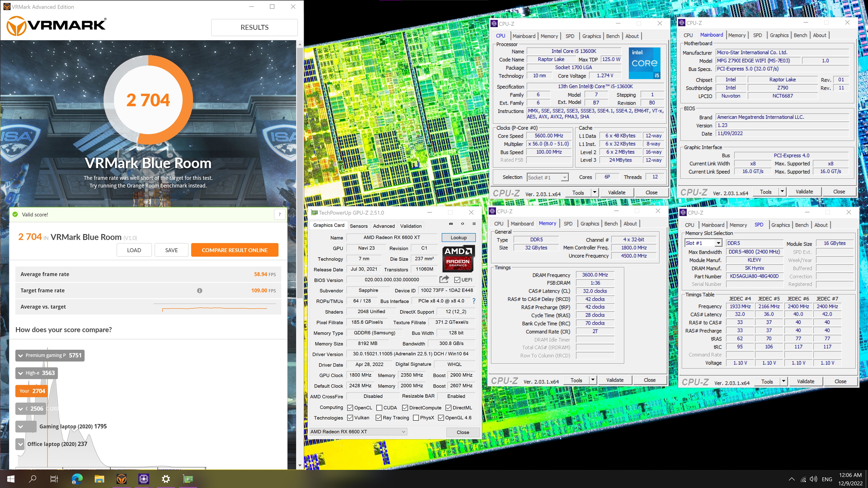Open Tools dropdown arrow in Mainboard window
868x488 pixels.
(782, 192)
